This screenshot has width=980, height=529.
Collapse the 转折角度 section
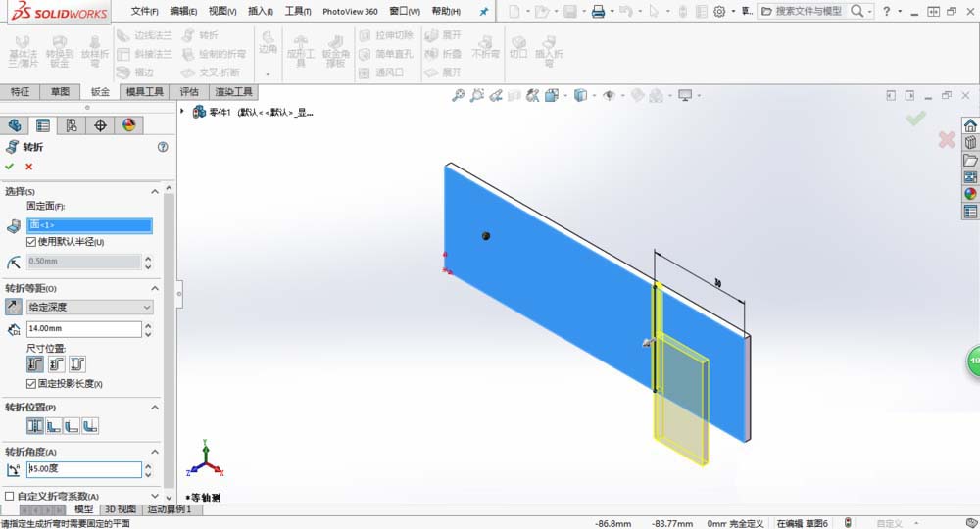click(x=155, y=452)
